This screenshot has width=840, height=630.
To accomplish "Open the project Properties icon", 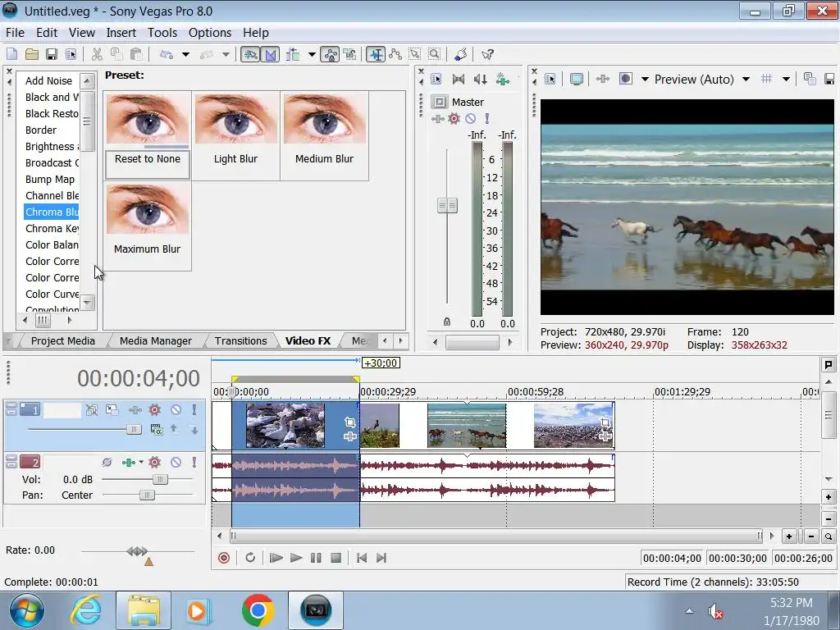I will pos(71,54).
